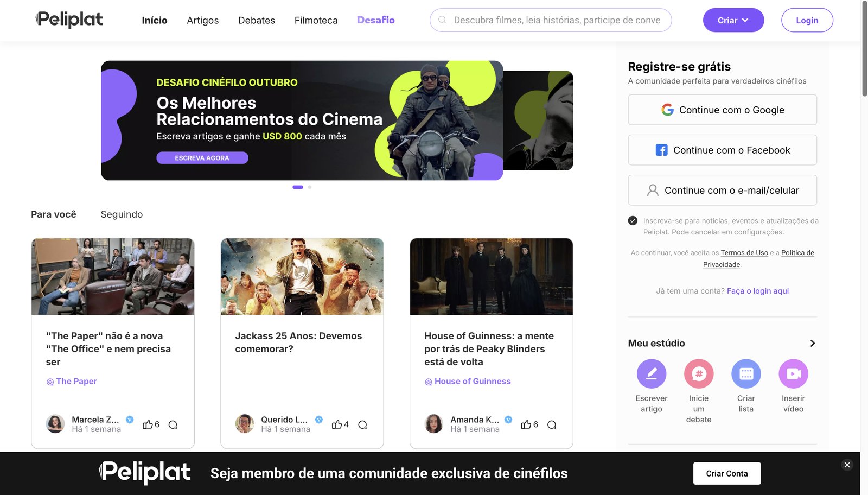Open the Criar dropdown button
868x495 pixels.
733,20
